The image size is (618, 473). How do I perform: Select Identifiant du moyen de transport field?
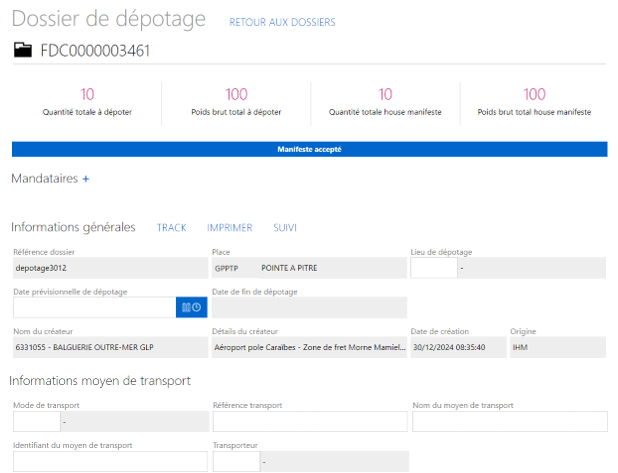click(x=109, y=461)
